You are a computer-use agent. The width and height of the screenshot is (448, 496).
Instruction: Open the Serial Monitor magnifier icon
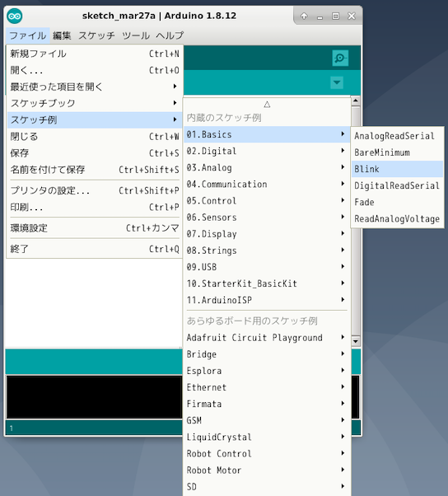point(340,58)
